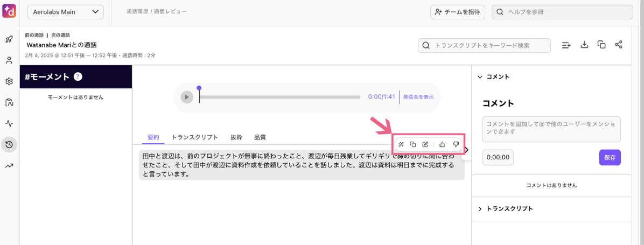Click the 保存 button
Screen dimensions: 644x245
coord(610,158)
